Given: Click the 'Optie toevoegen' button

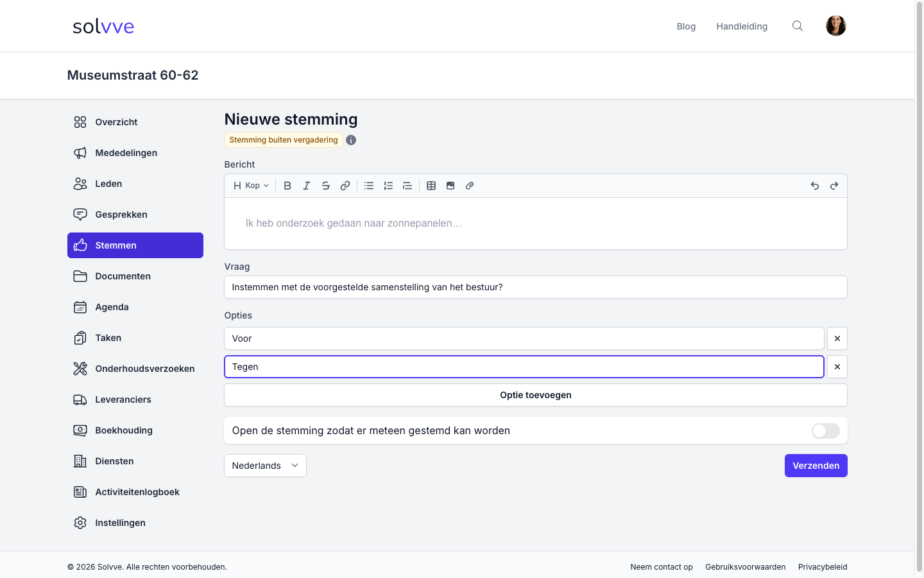Looking at the screenshot, I should point(536,395).
